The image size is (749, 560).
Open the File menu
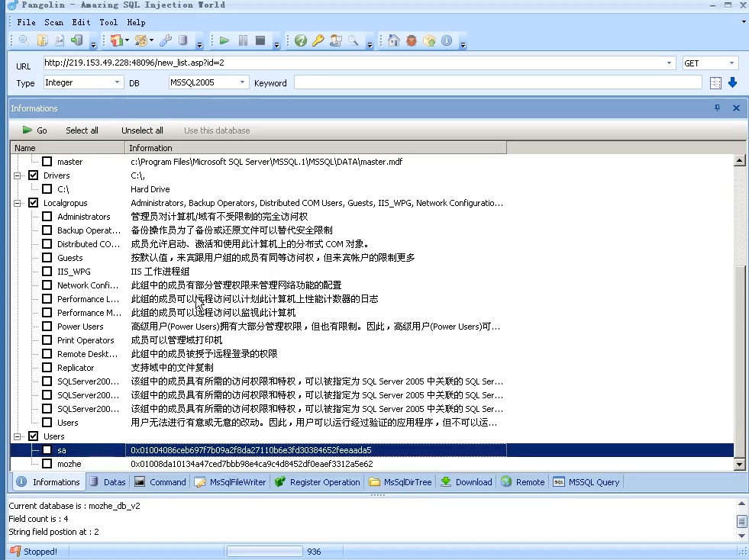(26, 22)
